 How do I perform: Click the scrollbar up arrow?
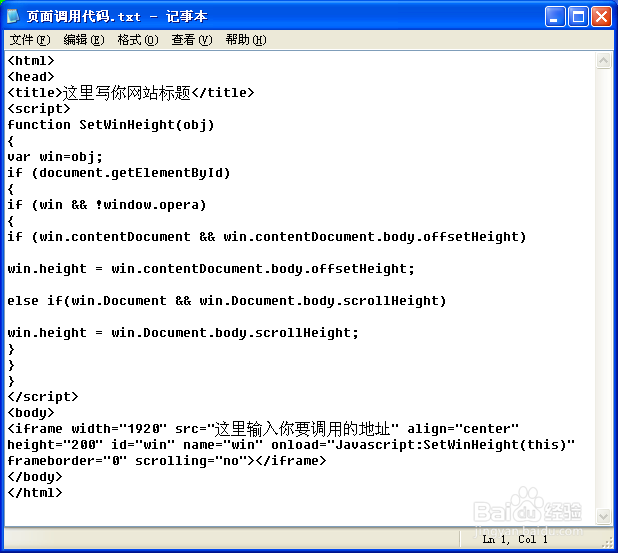(x=603, y=61)
